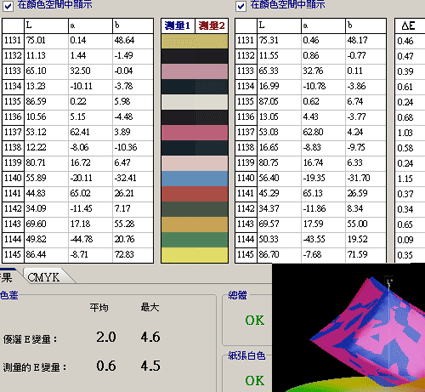The width and height of the screenshot is (425, 392).
Task: Uncheck right '在顏色空間中顯示' checkbox
Action: pyautogui.click(x=241, y=6)
